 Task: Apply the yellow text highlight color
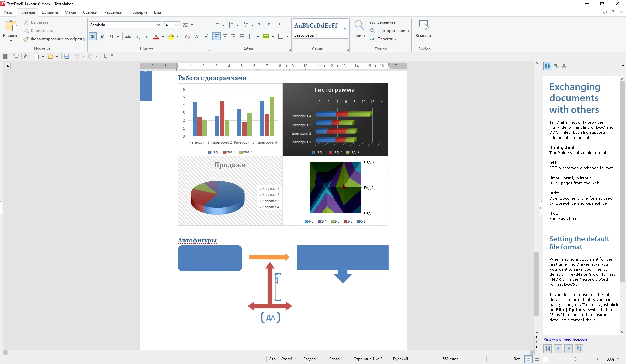click(171, 37)
